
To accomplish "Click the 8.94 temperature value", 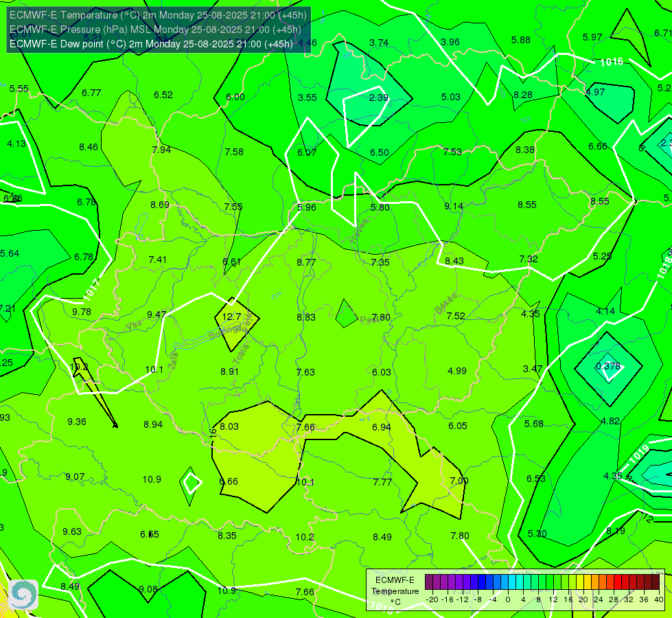I will pos(153,424).
